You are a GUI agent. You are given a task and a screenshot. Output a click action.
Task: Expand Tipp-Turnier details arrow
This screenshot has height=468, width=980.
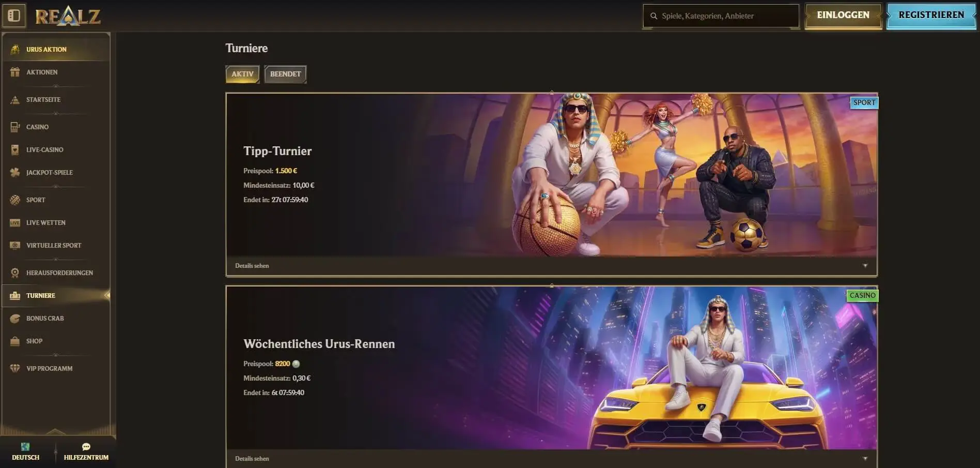[x=865, y=266]
